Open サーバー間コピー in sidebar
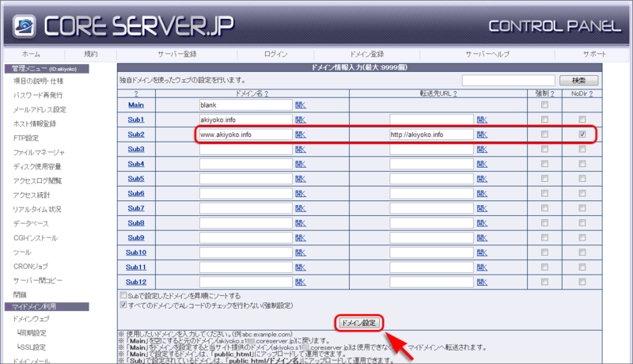The width and height of the screenshot is (633, 364). tap(38, 281)
